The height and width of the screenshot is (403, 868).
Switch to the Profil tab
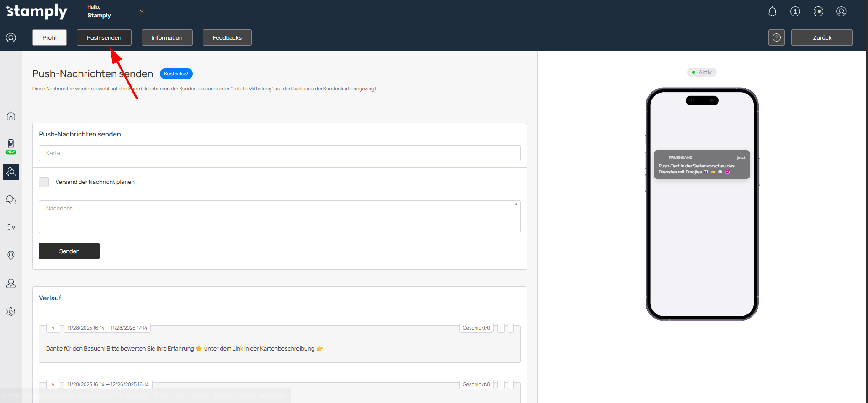coord(49,37)
